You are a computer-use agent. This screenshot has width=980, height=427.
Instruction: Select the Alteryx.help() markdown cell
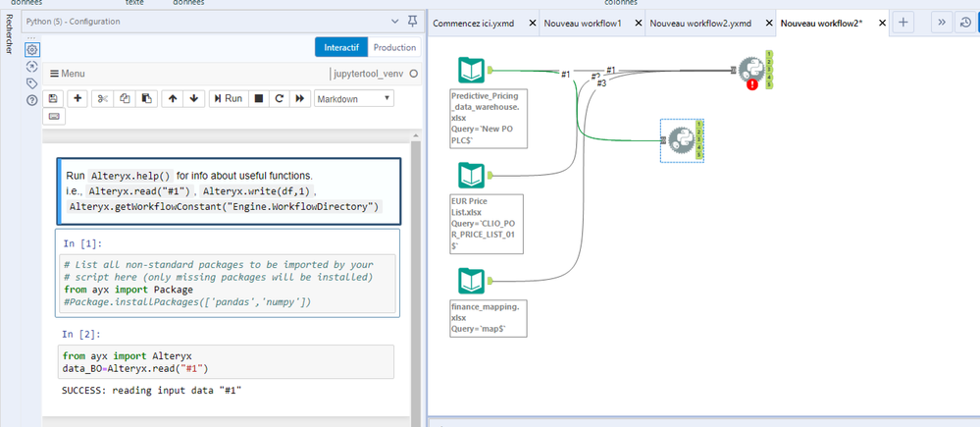click(x=229, y=190)
